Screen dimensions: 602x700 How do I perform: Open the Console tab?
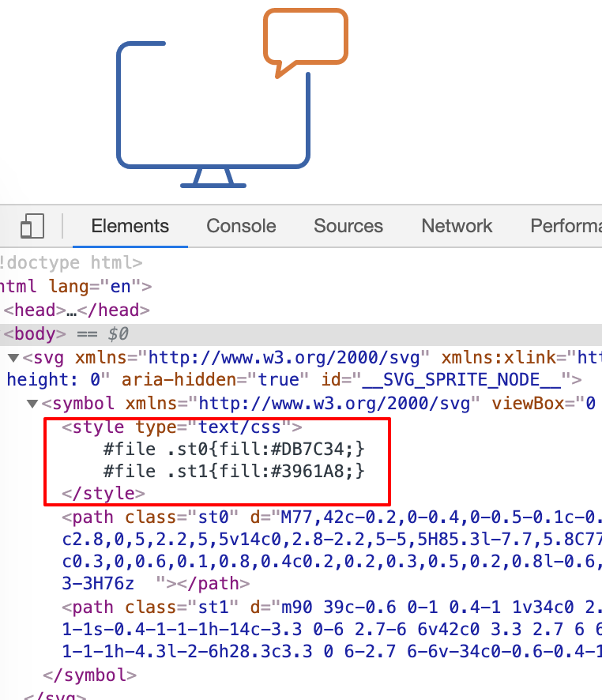coord(241,226)
